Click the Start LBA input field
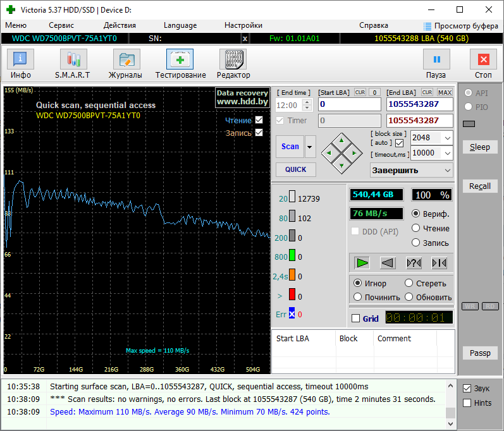This screenshot has width=504, height=431. click(x=349, y=104)
